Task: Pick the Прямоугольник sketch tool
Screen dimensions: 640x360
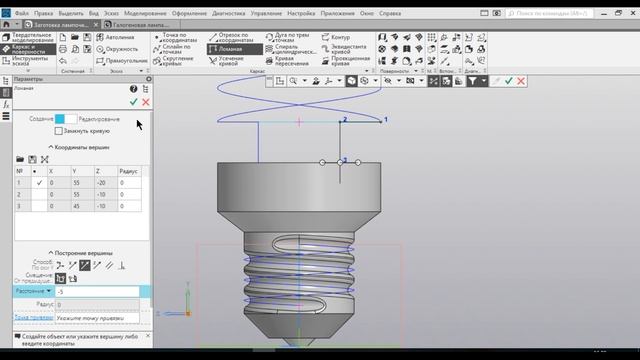Action: pos(122,61)
